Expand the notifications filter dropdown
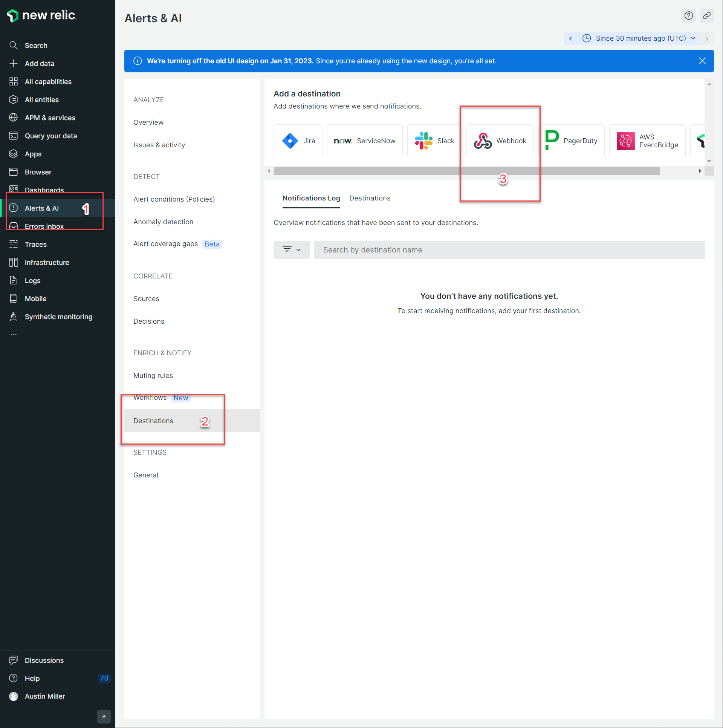 [x=291, y=250]
